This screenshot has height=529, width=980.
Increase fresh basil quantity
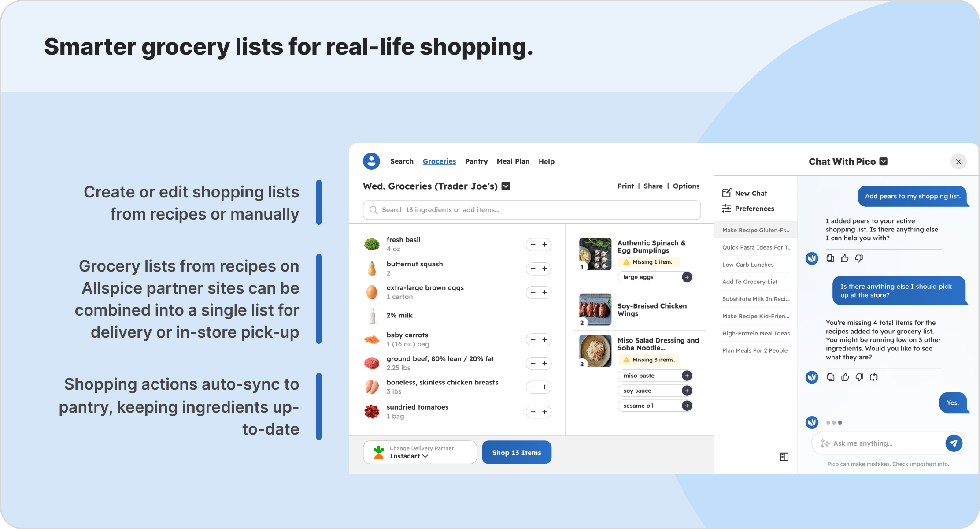(x=545, y=245)
